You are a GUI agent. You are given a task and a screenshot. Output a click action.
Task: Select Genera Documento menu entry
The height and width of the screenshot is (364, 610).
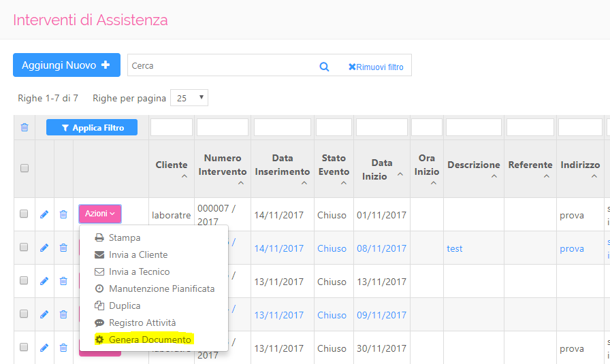click(143, 340)
